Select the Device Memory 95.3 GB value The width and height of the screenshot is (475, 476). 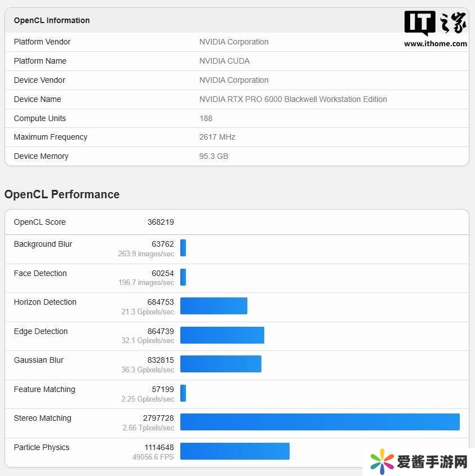[214, 156]
